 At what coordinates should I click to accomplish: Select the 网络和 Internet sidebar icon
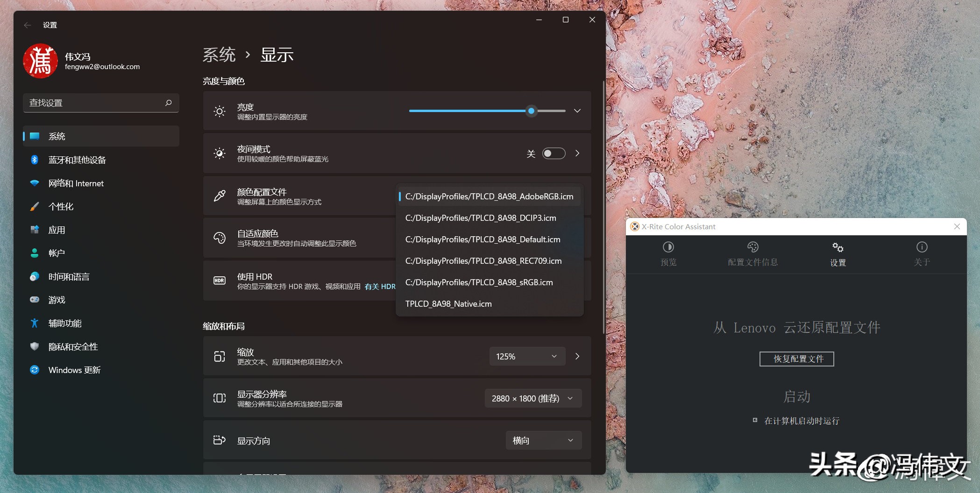click(35, 183)
